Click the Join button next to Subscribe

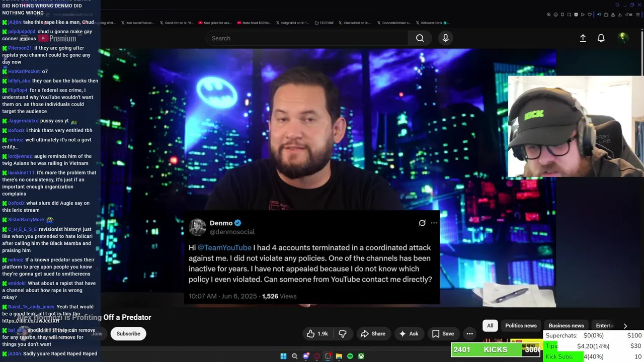[x=96, y=334]
